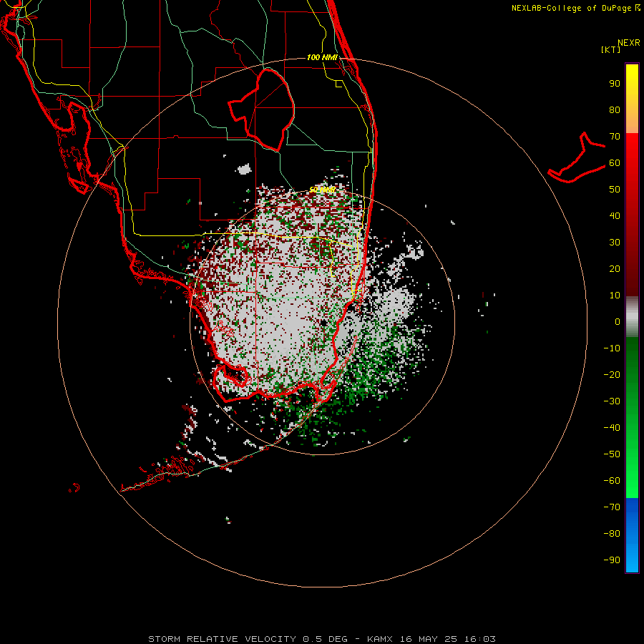The width and height of the screenshot is (644, 644).
Task: Click the -90 value on the velocity scale
Action: (612, 560)
